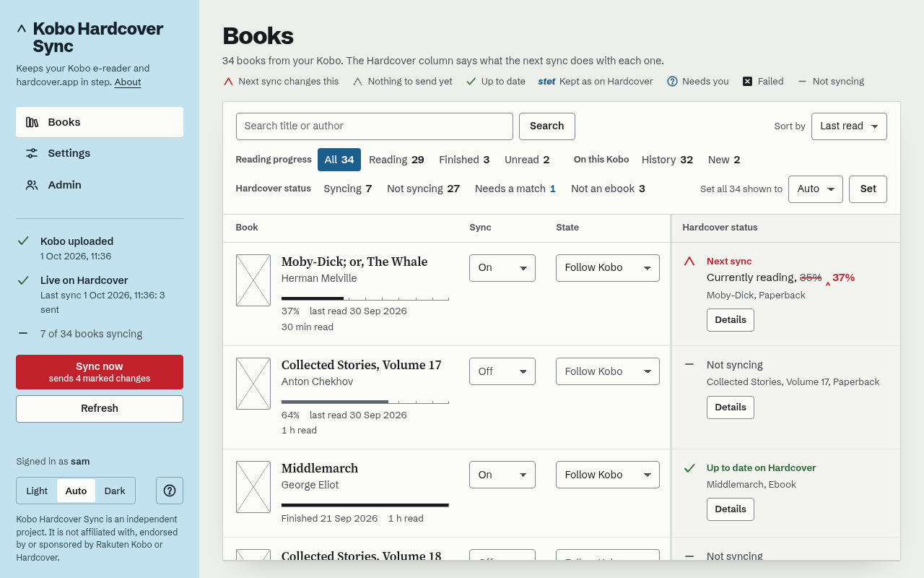Click the Search button
924x578 pixels.
click(x=547, y=126)
